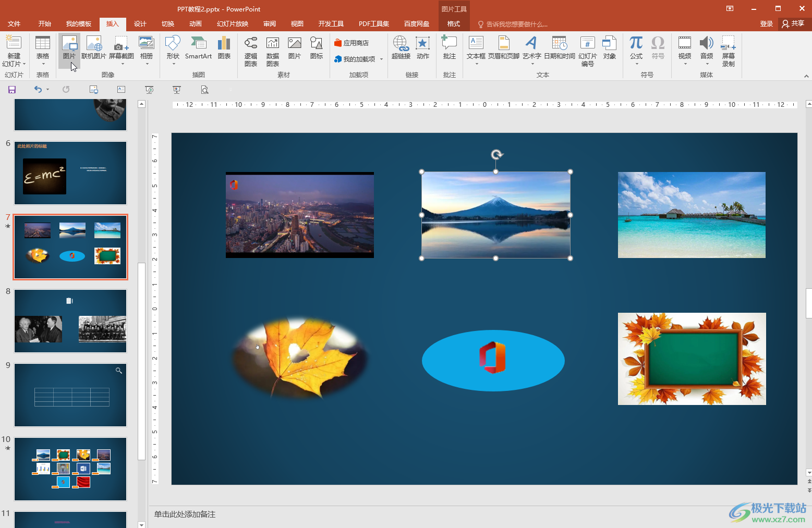This screenshot has height=528, width=812.
Task: Click the rotation handle above Mount Fuji picture
Action: [x=497, y=154]
